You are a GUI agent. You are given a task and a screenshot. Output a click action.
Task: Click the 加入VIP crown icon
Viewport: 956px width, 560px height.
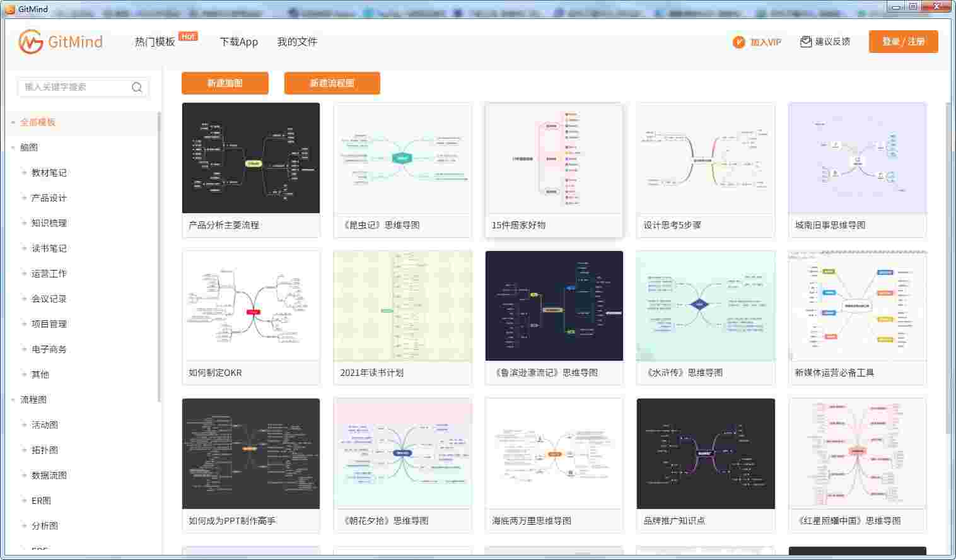[x=738, y=42]
